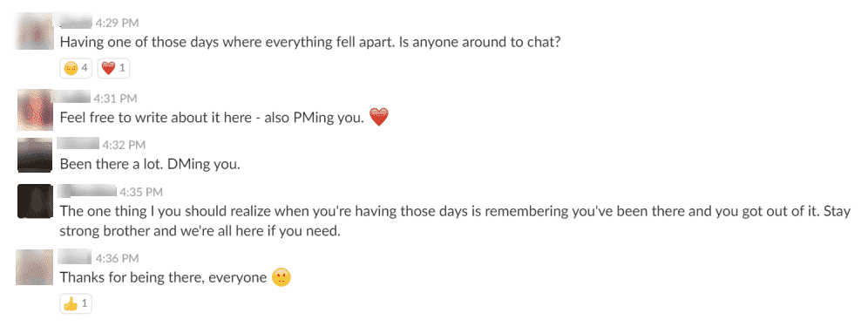Click the heart reaction with count 1
Viewport: 868px width, 327px height.
point(113,69)
